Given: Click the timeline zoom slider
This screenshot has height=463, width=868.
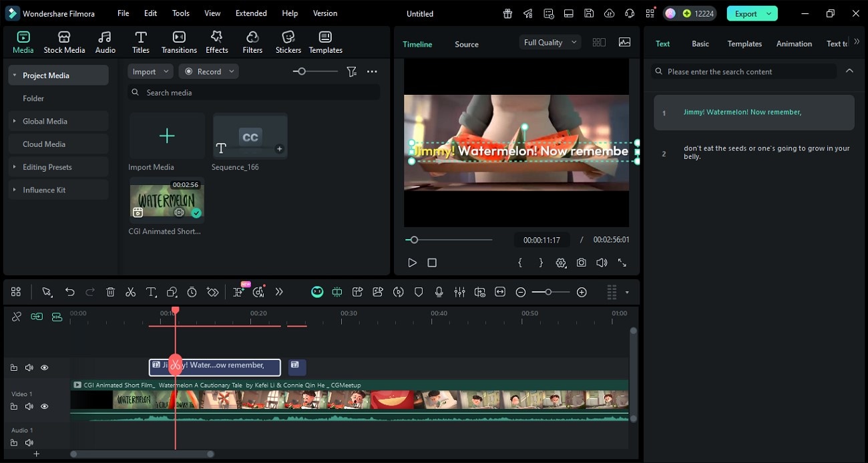Looking at the screenshot, I should [x=548, y=292].
